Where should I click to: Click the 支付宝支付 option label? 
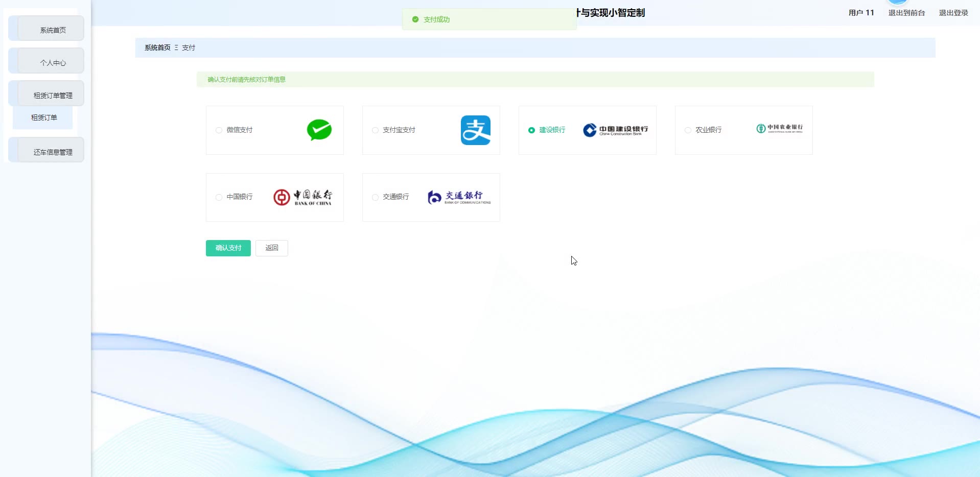pos(399,130)
